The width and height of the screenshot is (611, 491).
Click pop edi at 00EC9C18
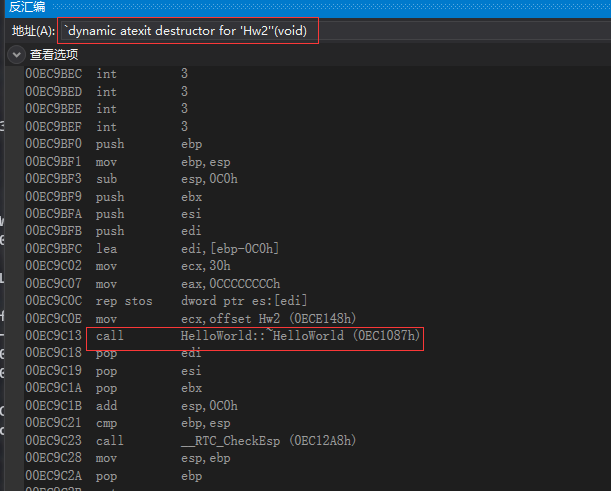(113, 353)
